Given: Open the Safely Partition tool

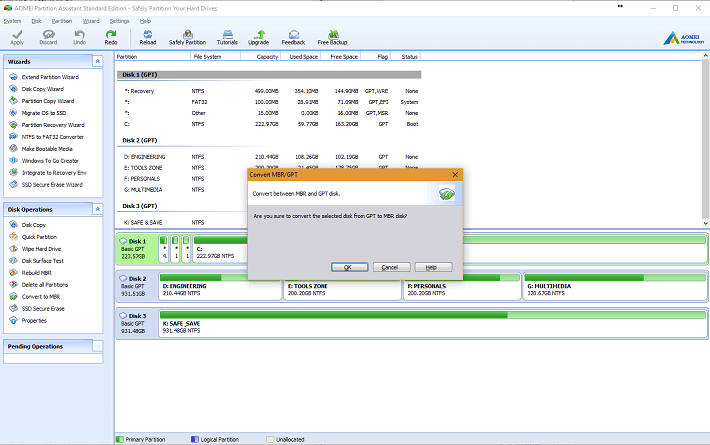Looking at the screenshot, I should coord(187,37).
